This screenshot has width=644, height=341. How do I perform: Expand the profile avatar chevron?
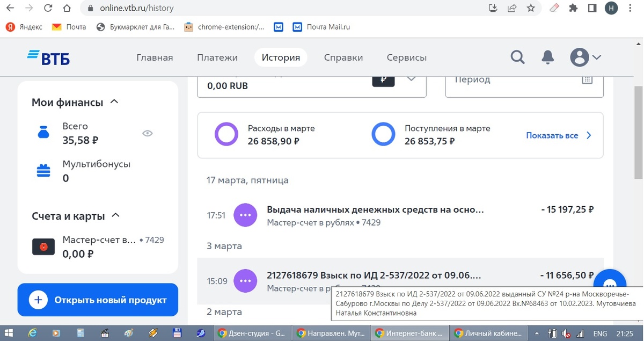point(597,57)
